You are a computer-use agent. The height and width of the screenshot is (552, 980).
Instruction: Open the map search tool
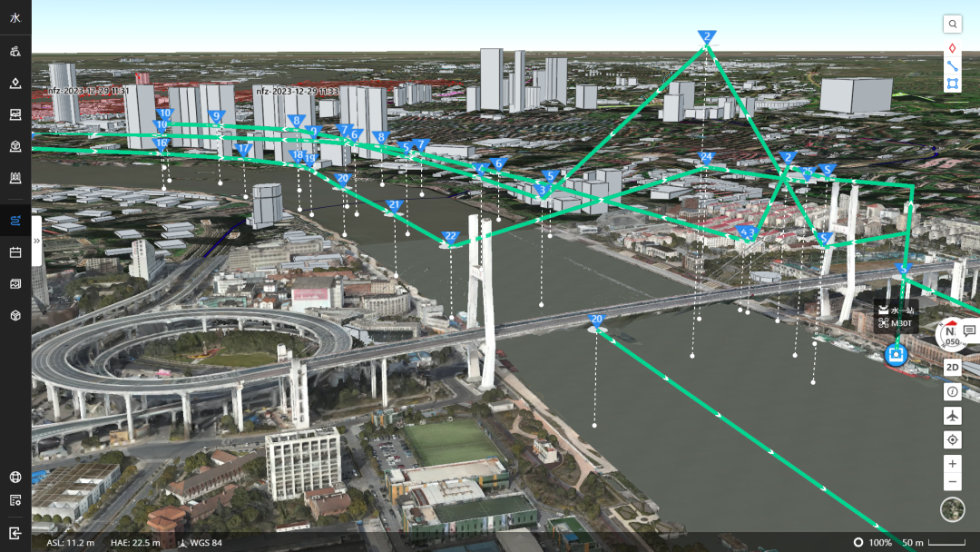[952, 24]
